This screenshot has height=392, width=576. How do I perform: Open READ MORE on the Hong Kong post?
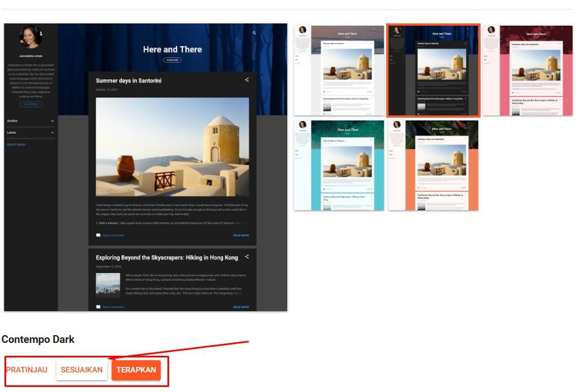click(241, 307)
